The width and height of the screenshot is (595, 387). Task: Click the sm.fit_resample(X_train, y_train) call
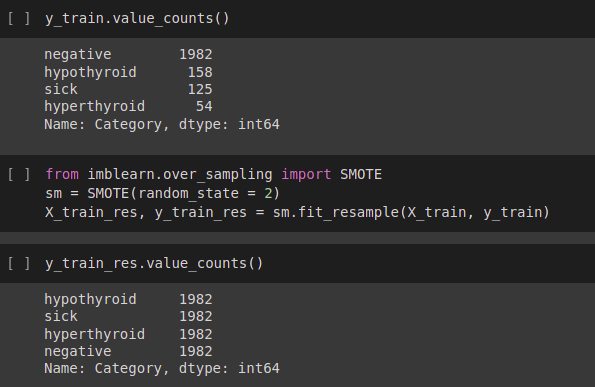click(x=411, y=212)
